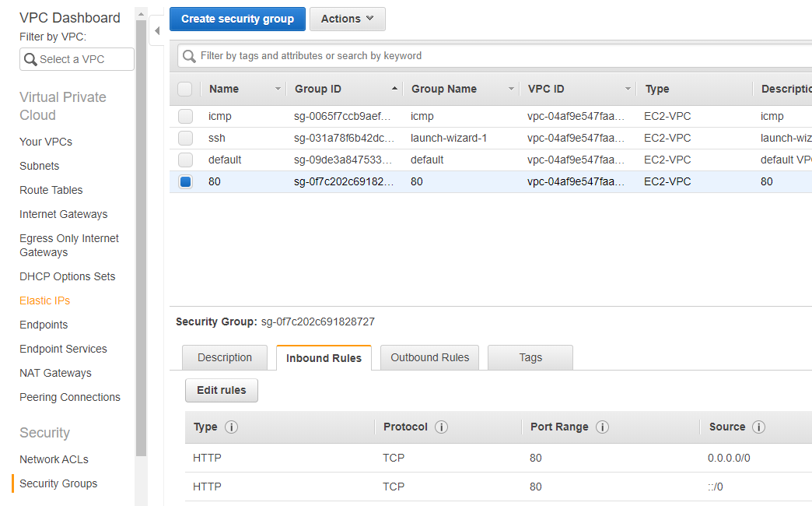Click group ID sg-0065f7ccb9aef… cell
The image size is (812, 506).
click(x=342, y=116)
